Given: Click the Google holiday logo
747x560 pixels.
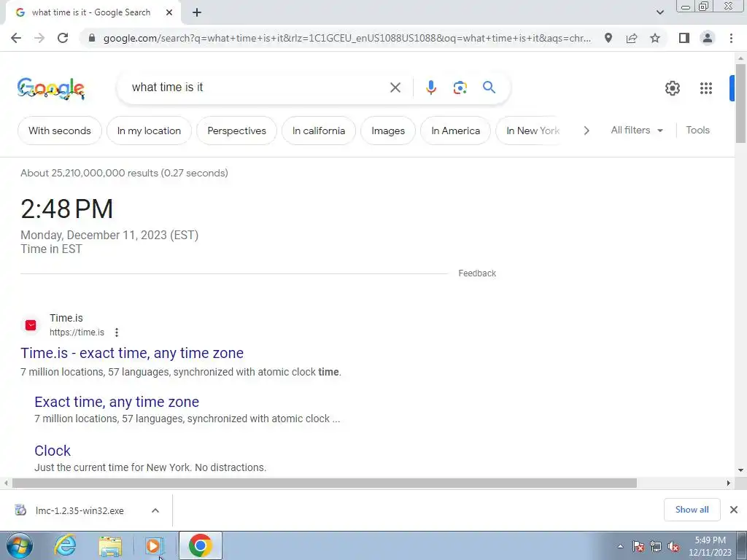Looking at the screenshot, I should [x=51, y=88].
